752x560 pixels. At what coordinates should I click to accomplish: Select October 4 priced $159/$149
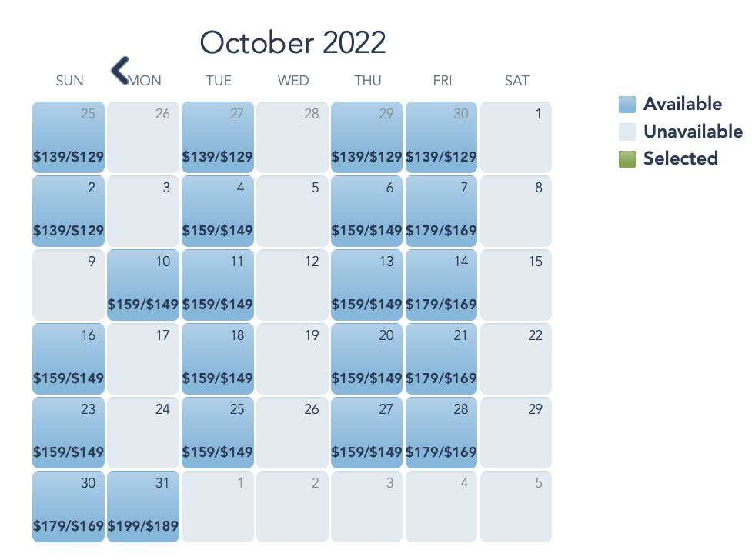[219, 211]
